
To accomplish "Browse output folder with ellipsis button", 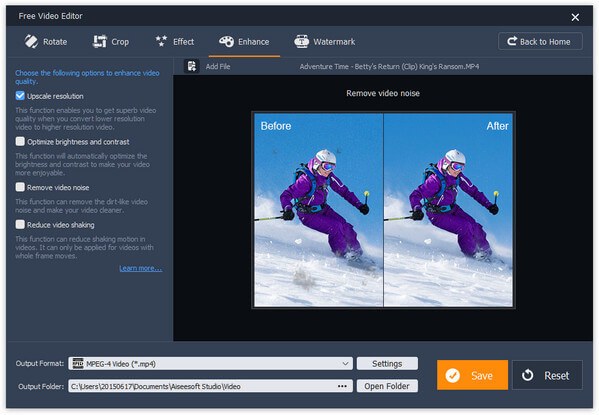I will click(x=342, y=386).
